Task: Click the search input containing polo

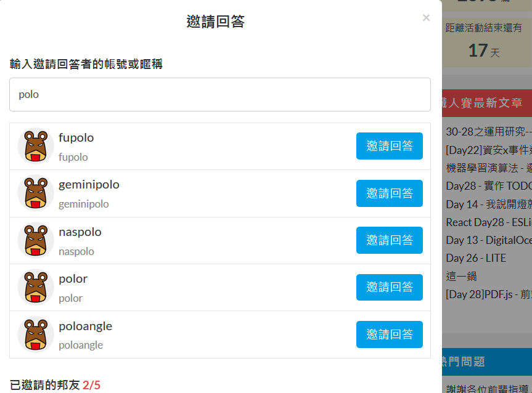Action: point(219,94)
